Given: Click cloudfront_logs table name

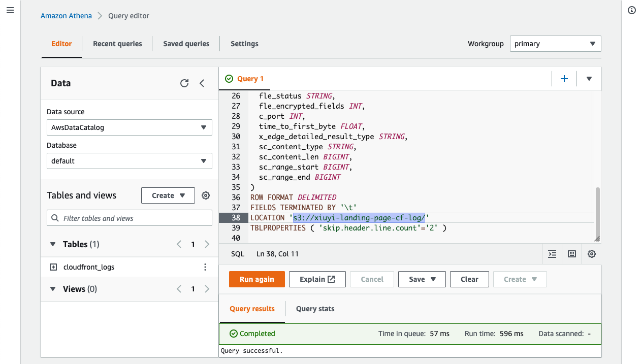Looking at the screenshot, I should click(x=89, y=267).
